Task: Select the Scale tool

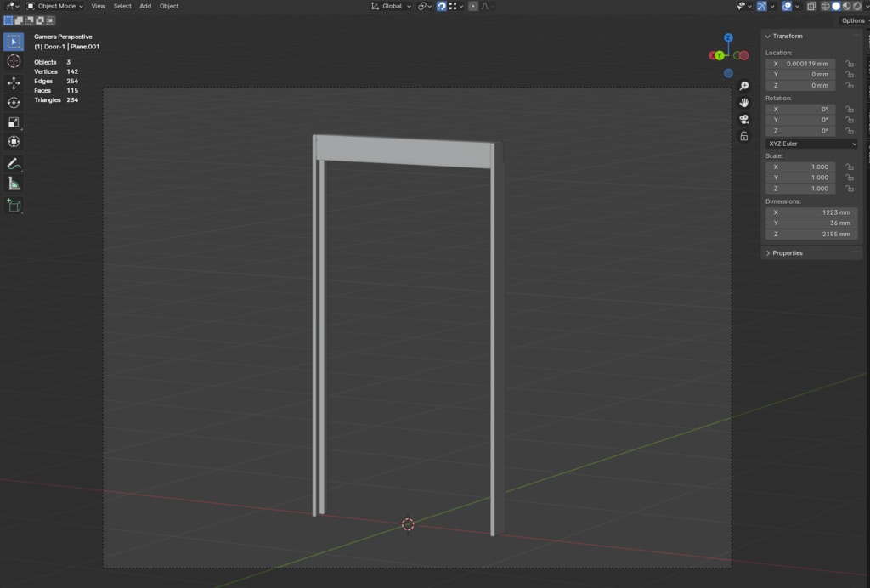Action: (14, 122)
